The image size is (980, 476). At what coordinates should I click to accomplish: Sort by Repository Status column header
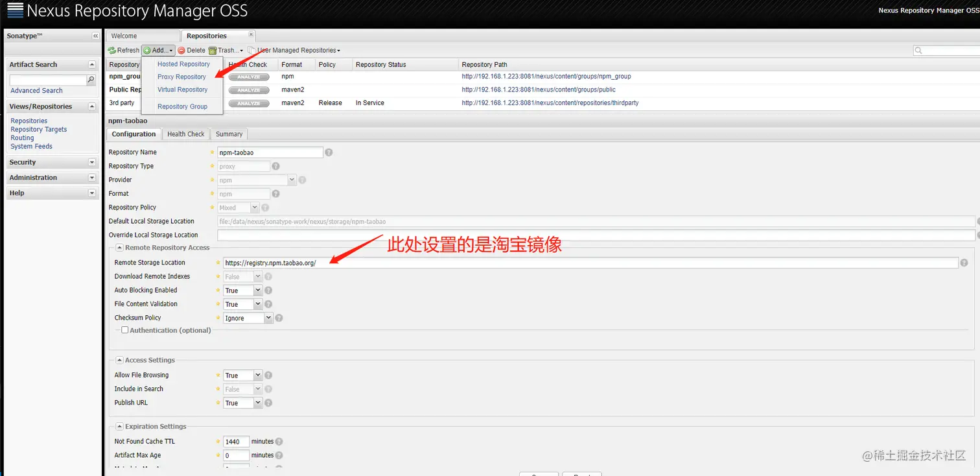click(x=405, y=64)
